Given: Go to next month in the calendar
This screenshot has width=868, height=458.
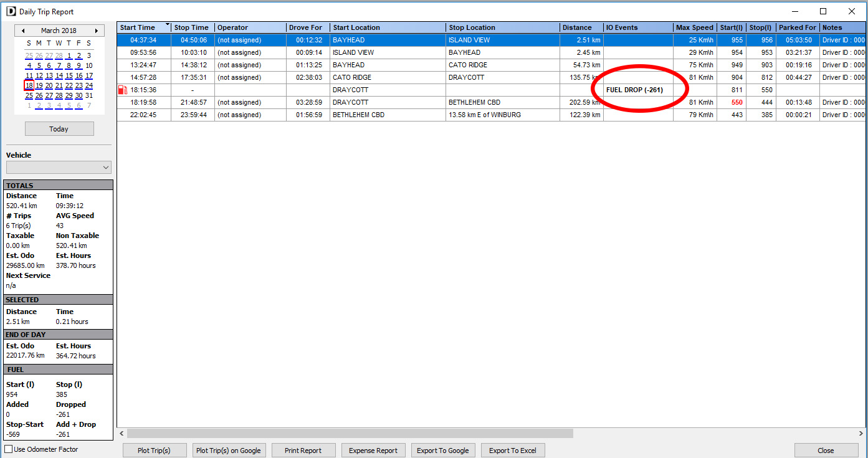Looking at the screenshot, I should [x=96, y=31].
